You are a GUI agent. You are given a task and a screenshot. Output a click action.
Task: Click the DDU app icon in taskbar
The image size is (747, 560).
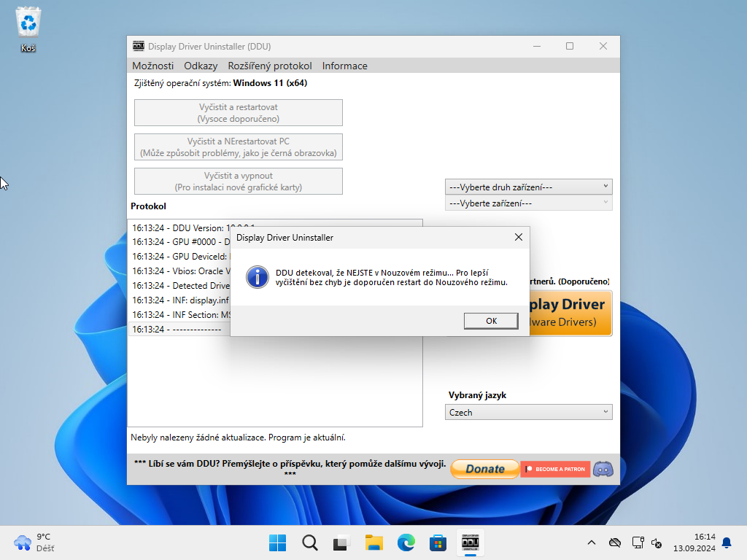click(470, 542)
